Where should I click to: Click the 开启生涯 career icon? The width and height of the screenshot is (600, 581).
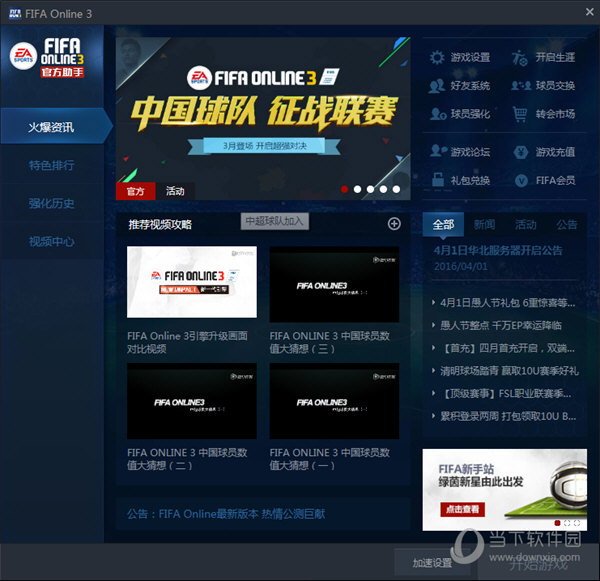point(519,58)
